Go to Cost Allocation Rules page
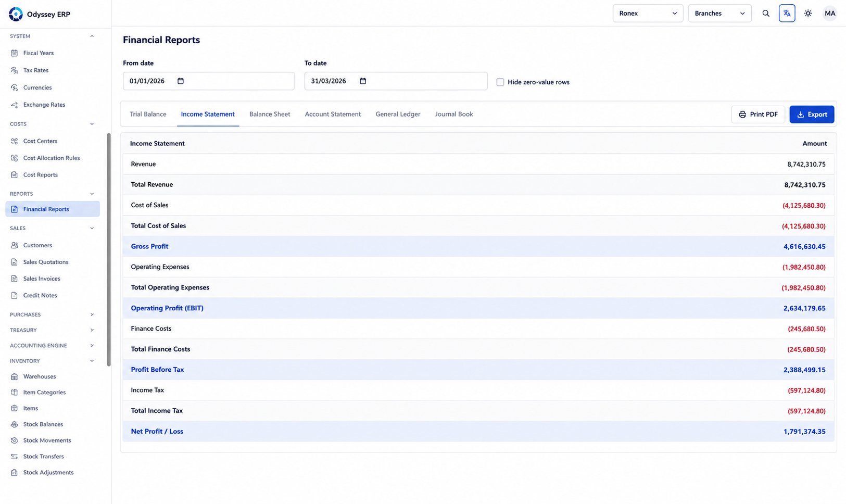846x504 pixels. pos(53,158)
